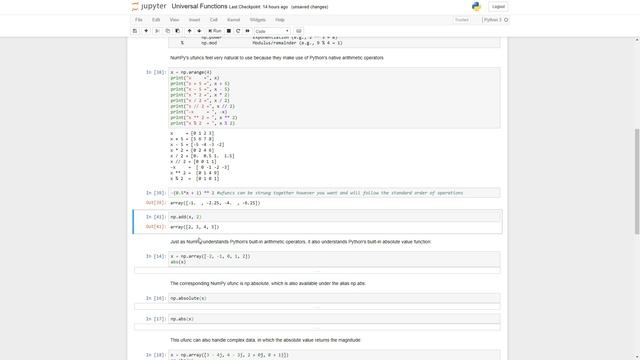Click the printed x ** 2 output line
The image size is (640, 360).
click(x=195, y=173)
